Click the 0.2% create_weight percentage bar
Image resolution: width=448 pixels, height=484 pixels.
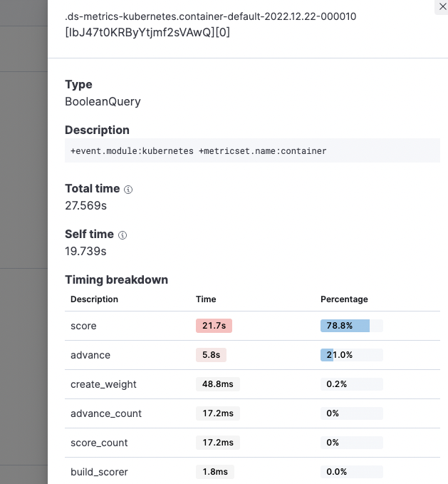point(351,384)
